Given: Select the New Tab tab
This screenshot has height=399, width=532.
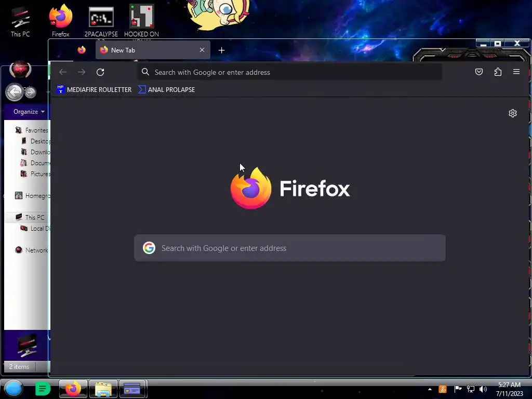Looking at the screenshot, I should tap(153, 50).
